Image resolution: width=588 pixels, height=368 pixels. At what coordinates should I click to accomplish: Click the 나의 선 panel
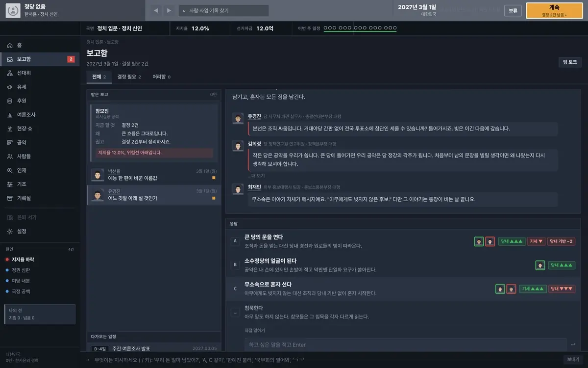click(40, 315)
